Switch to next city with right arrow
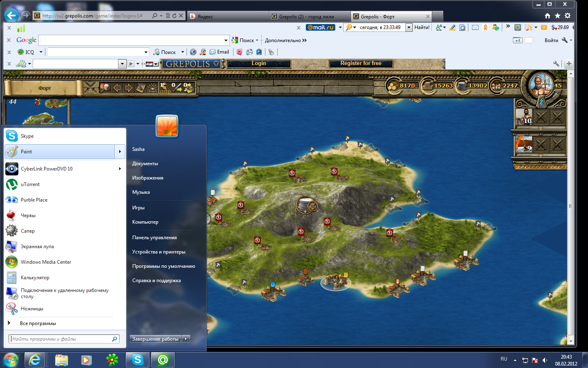 (x=129, y=88)
